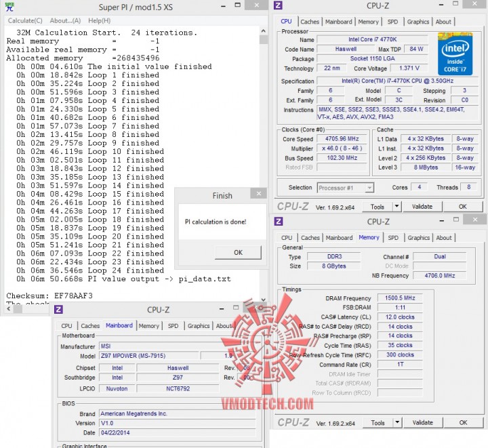Click the CAS# Latency value 12.0 clocks
This screenshot has width=488, height=448.
400,317
